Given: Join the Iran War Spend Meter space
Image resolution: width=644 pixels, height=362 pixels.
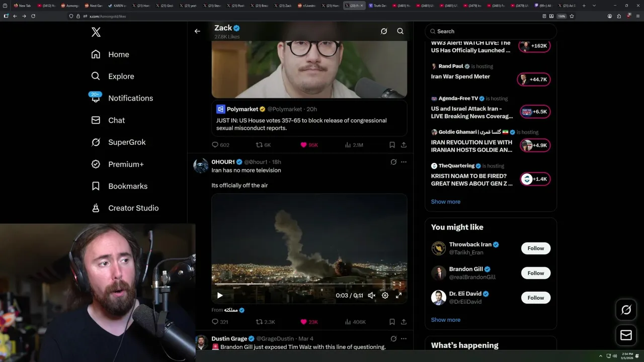Looking at the screenshot, I should click(x=533, y=79).
